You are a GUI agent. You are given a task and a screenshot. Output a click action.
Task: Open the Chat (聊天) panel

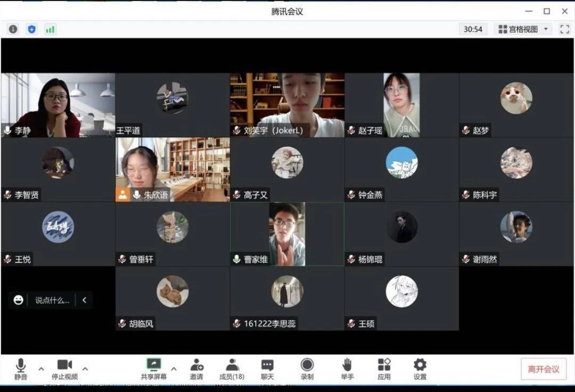coord(267,369)
